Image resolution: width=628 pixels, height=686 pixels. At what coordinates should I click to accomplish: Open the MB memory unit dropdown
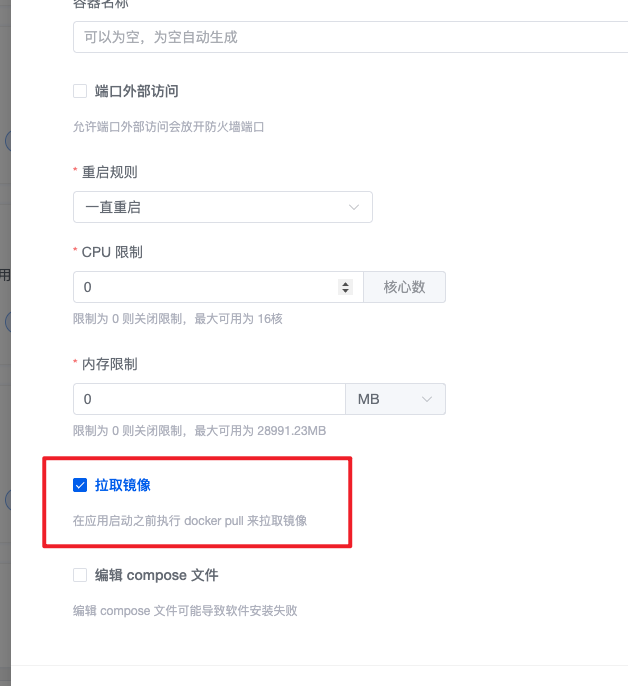tap(396, 399)
